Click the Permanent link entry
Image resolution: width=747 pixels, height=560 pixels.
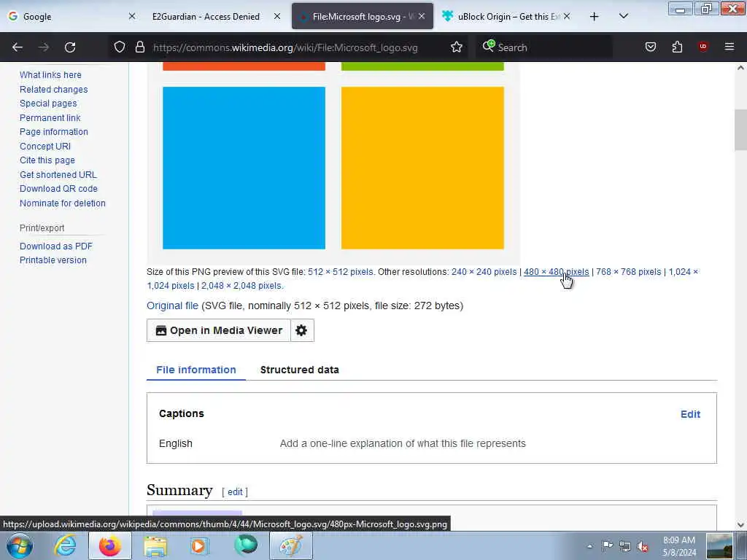(x=50, y=117)
